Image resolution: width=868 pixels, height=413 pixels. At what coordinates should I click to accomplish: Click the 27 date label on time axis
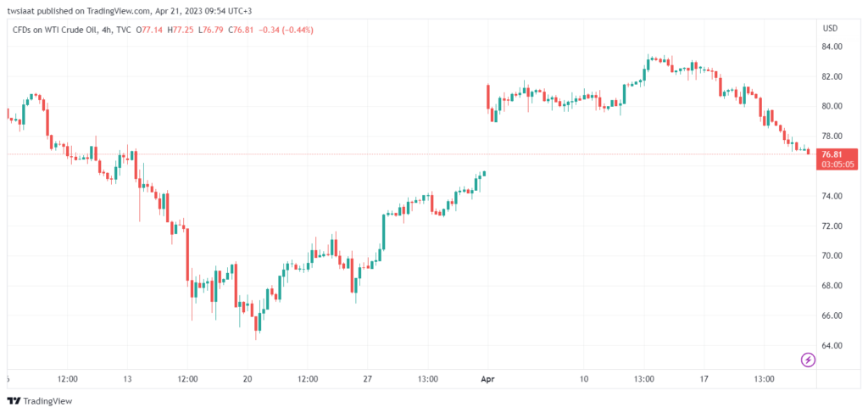pos(367,378)
